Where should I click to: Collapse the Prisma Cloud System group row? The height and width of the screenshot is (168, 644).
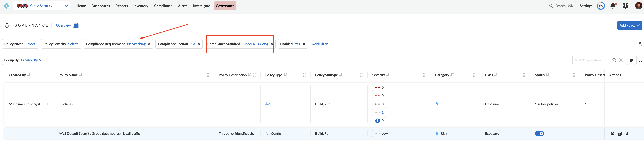coord(10,104)
